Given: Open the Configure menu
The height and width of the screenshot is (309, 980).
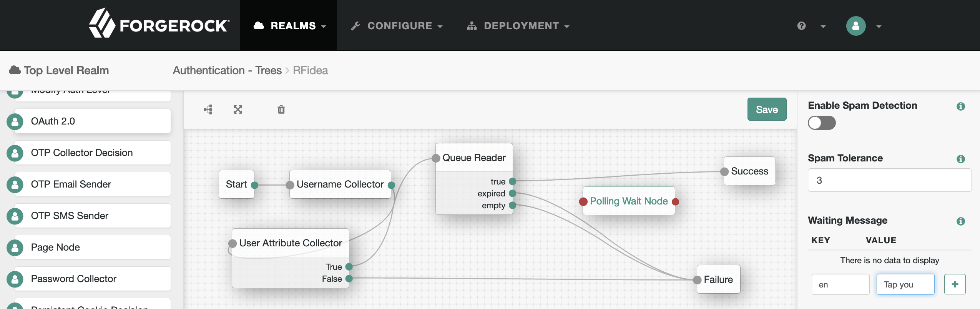Looking at the screenshot, I should pyautogui.click(x=397, y=26).
